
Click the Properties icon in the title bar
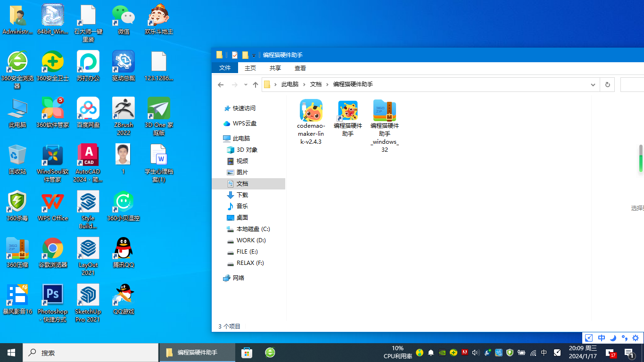click(x=235, y=55)
